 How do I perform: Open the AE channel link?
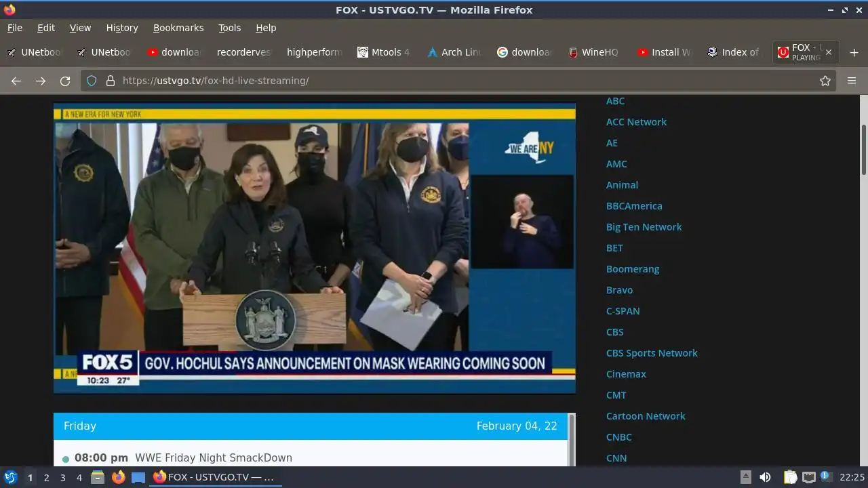612,143
